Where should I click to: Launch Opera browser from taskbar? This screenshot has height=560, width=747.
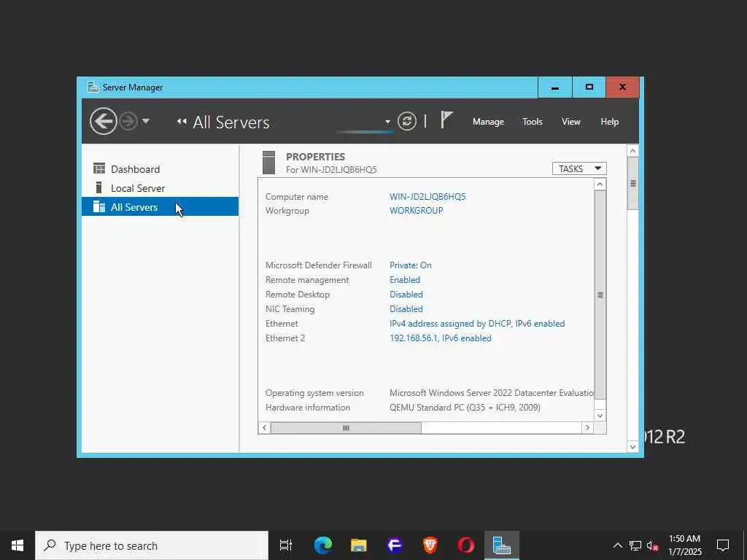point(466,545)
